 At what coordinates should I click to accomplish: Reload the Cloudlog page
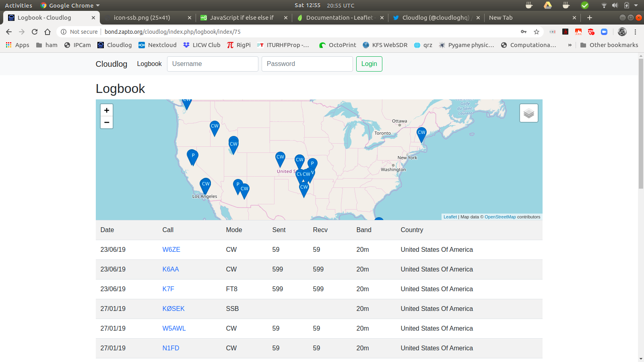[x=35, y=32]
